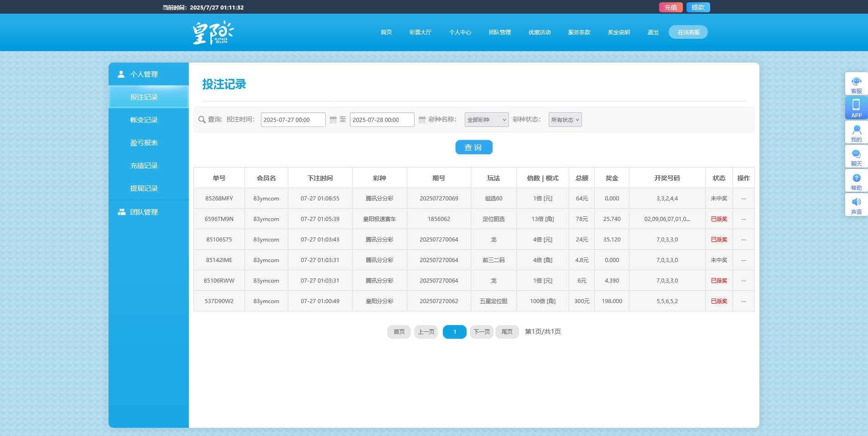The image size is (868, 436).
Task: Open 个人中心 in top navigation
Action: (460, 32)
